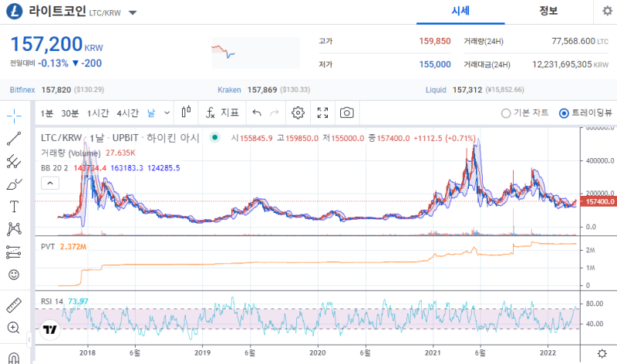Set interval to 30분
The height and width of the screenshot is (364, 617).
tap(70, 113)
